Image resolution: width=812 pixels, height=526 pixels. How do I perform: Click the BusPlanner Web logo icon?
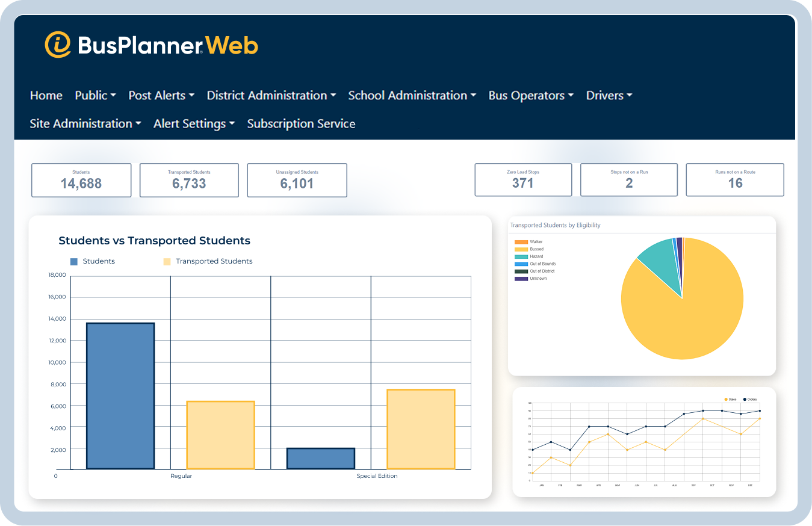(x=58, y=45)
